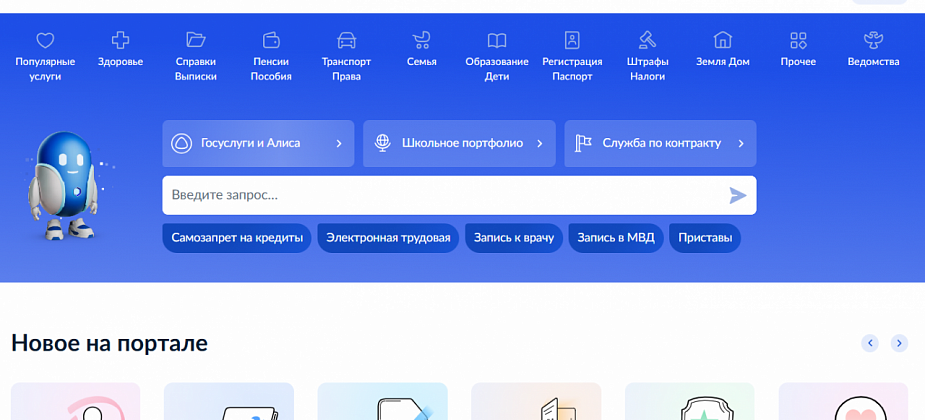925x420 pixels.
Task: Click the Популярные услуги label
Action: tap(45, 69)
